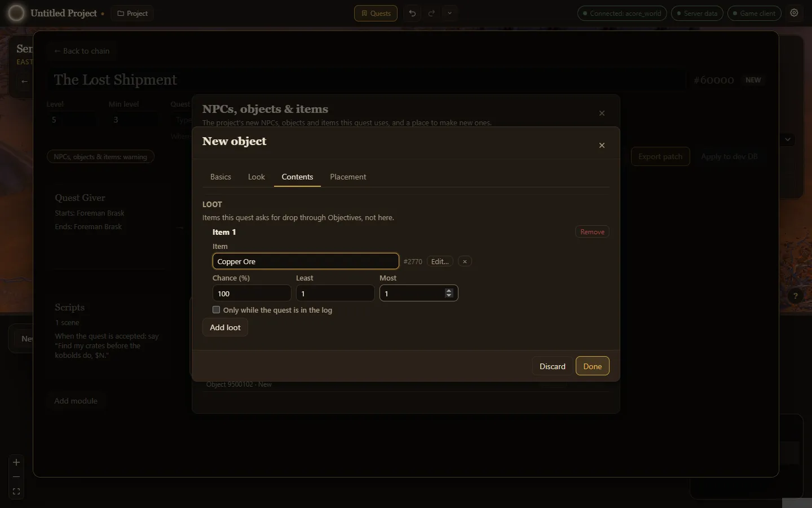Image resolution: width=812 pixels, height=508 pixels.
Task: Close the New object dialog
Action: [x=602, y=145]
